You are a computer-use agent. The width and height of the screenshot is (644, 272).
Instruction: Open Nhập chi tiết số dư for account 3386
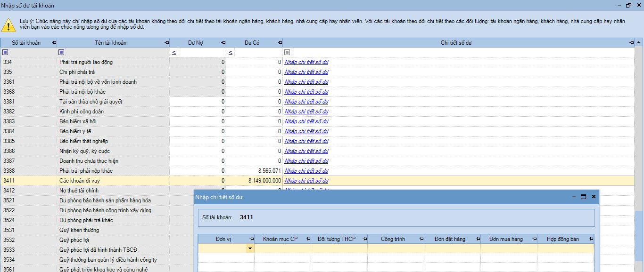coord(306,151)
